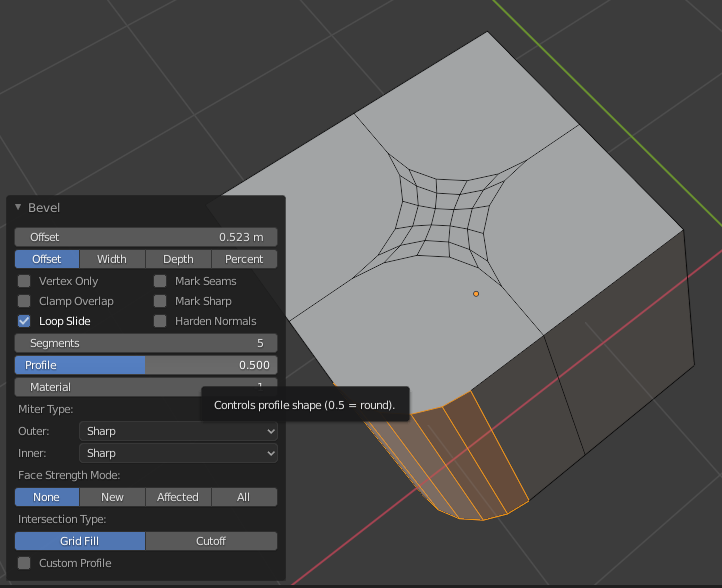The height and width of the screenshot is (588, 722).
Task: Enable the Vertex Only checkbox
Action: click(24, 281)
